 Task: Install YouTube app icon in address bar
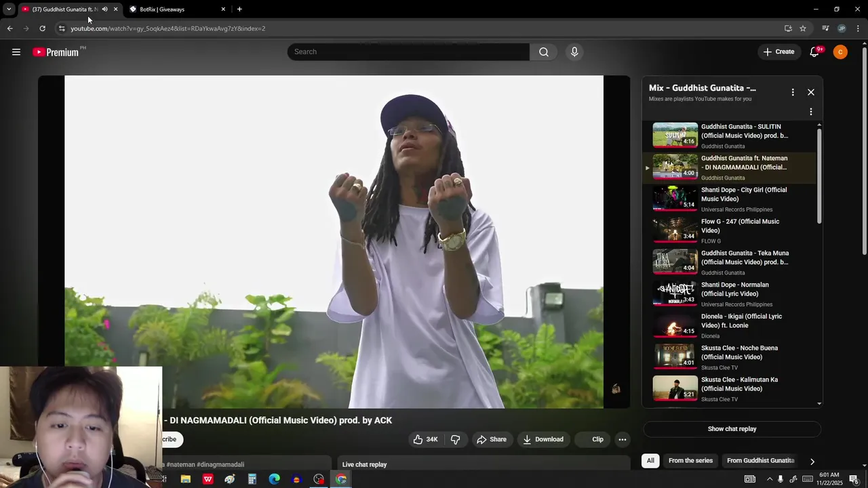[788, 28]
